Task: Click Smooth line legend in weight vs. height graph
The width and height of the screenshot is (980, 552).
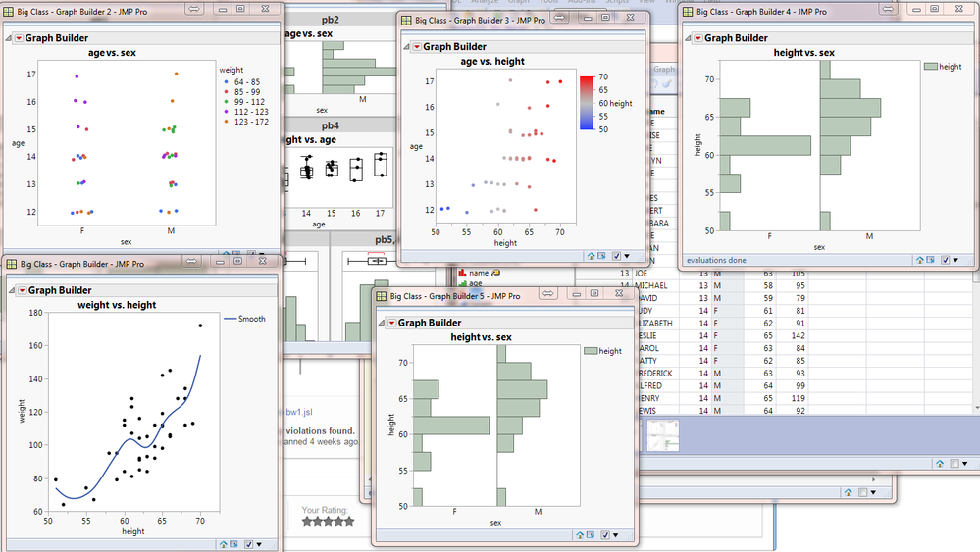Action: click(x=244, y=319)
